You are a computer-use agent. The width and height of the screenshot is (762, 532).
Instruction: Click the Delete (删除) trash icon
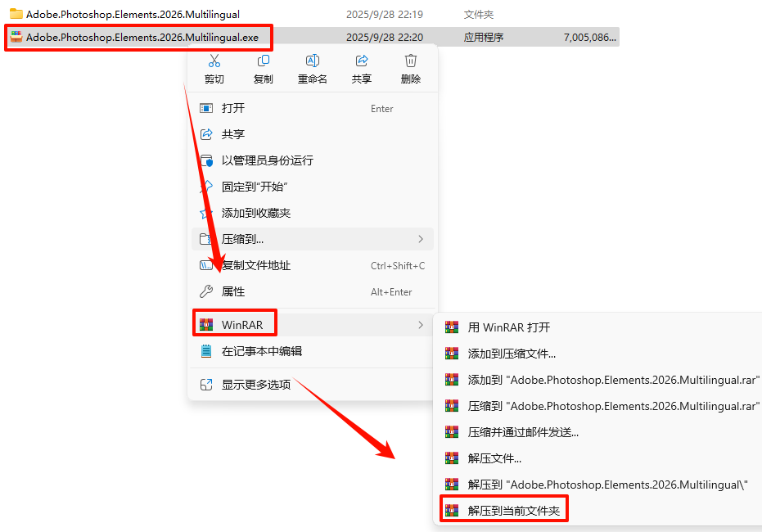tap(411, 61)
